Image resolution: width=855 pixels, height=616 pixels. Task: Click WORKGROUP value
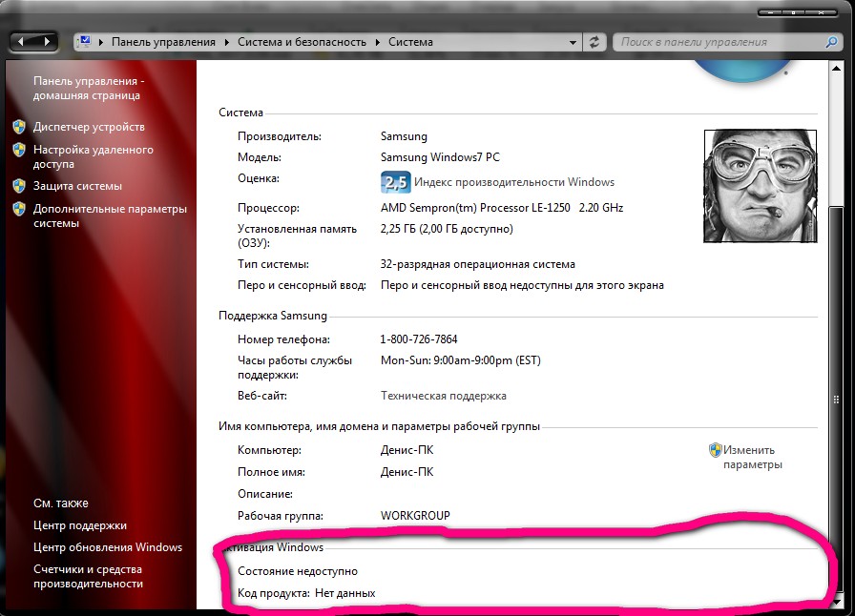415,516
